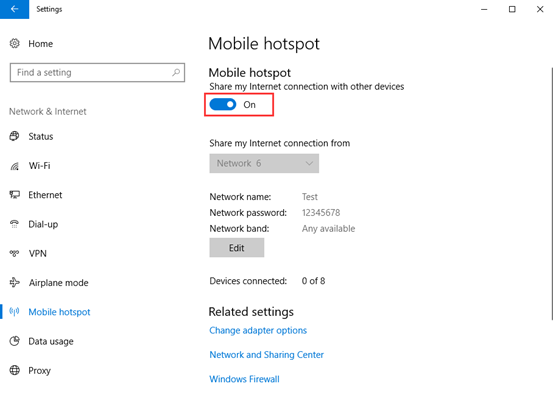Click the Data usage pie icon
553x414 pixels.
(x=14, y=341)
